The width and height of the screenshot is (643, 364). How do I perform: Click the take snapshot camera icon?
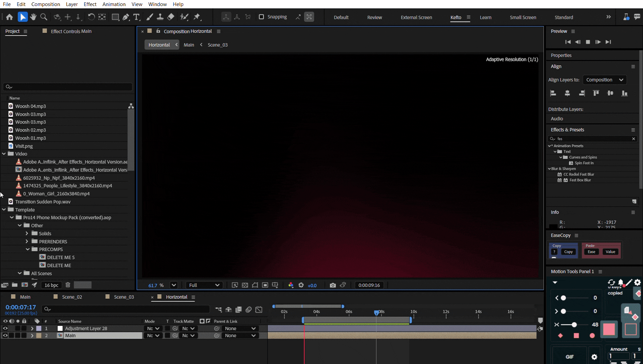coord(333,285)
